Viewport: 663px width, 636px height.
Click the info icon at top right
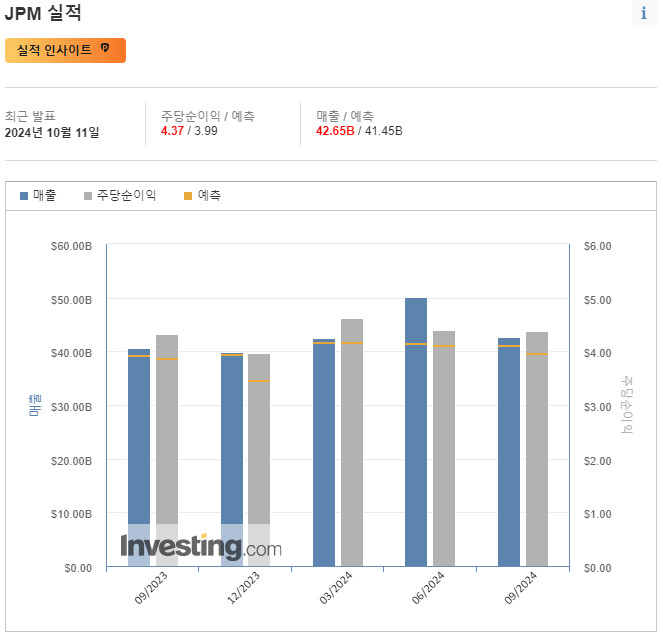[644, 13]
